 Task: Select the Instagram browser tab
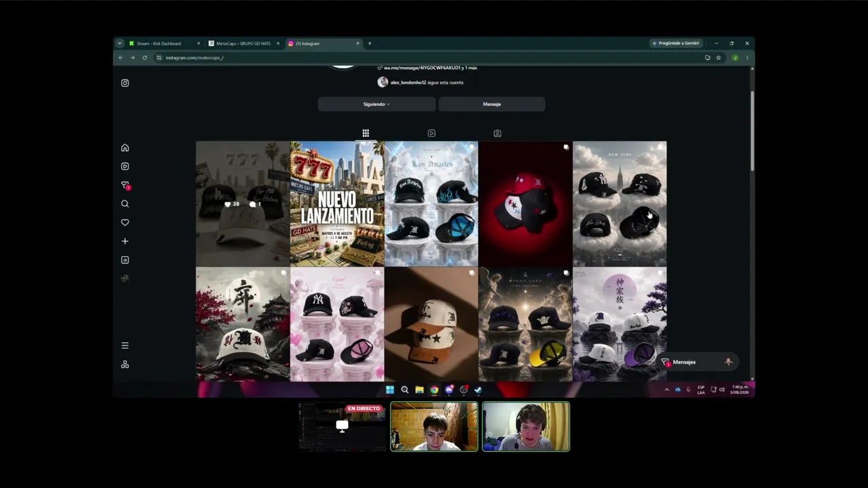tap(324, 43)
